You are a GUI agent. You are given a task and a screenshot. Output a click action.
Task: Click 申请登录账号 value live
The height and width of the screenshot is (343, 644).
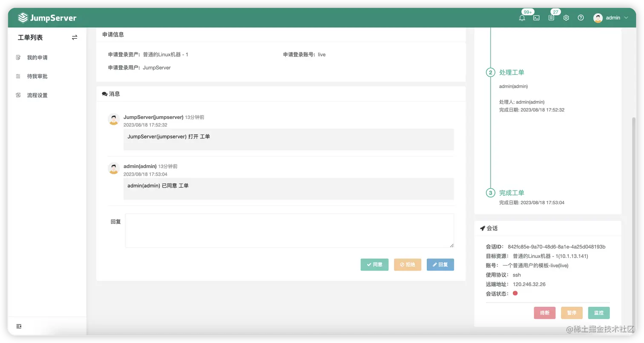click(322, 54)
